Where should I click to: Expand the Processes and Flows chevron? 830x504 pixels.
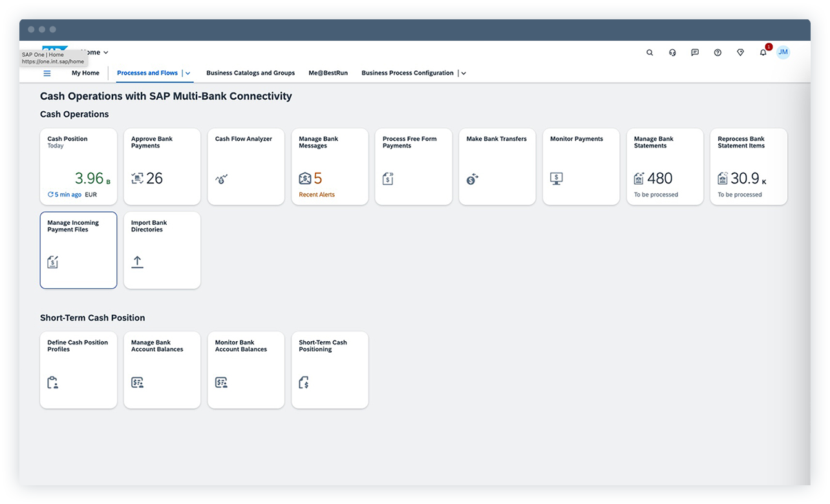pyautogui.click(x=188, y=73)
